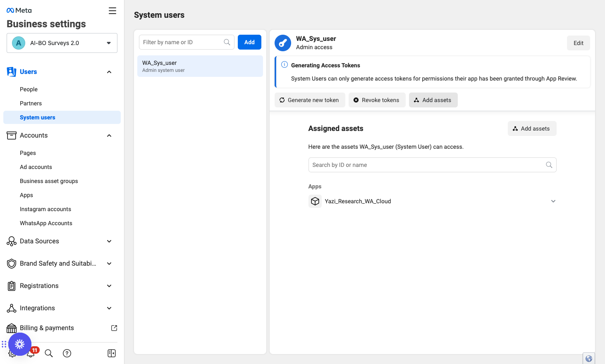Expand the Yazi_Research_WA_Cloud app row chevron

[x=553, y=201]
